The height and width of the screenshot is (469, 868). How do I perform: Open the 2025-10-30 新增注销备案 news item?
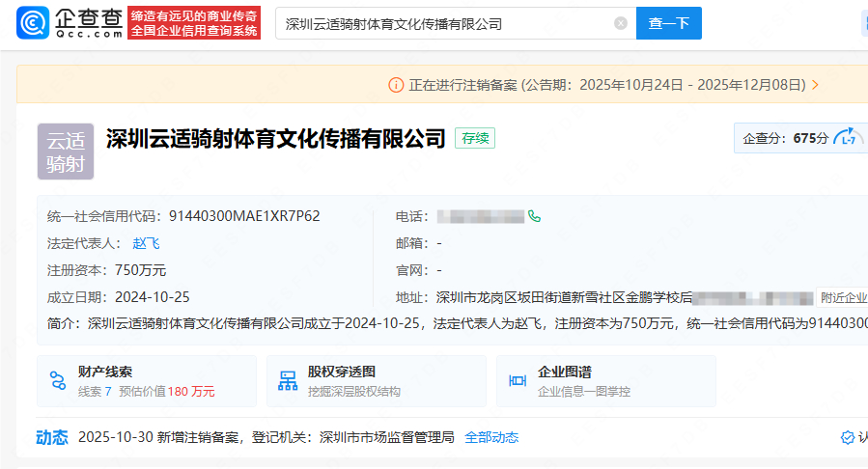[x=266, y=437]
